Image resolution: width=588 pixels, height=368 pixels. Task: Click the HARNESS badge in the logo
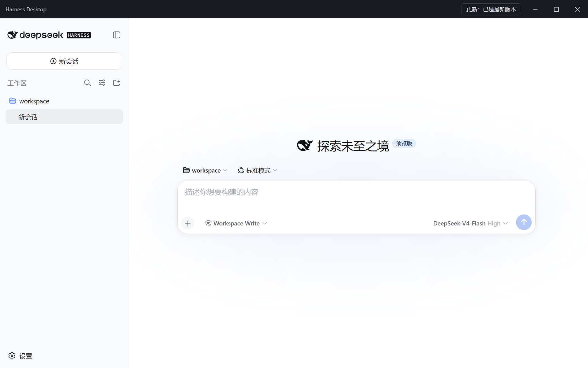pyautogui.click(x=79, y=35)
